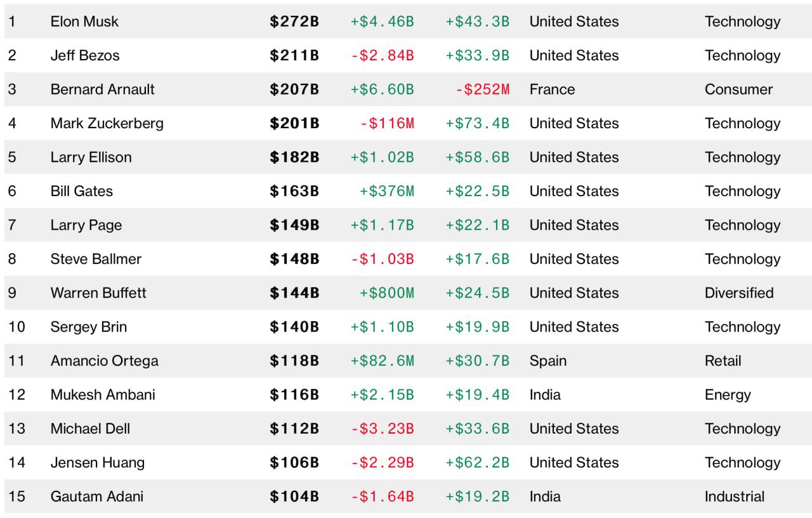This screenshot has width=812, height=518.
Task: Select the Diversified industry label
Action: point(739,293)
